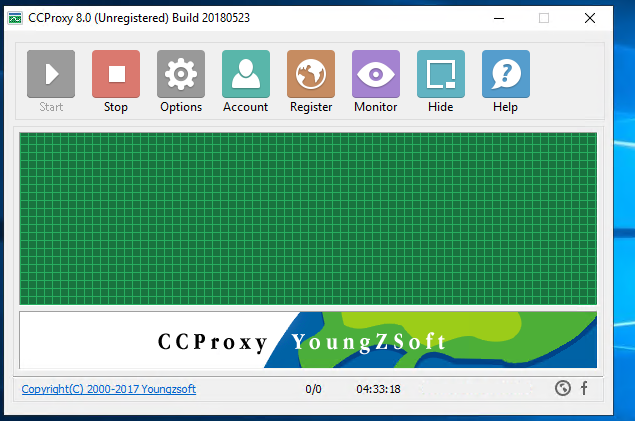Viewport: 635px width, 421px height.
Task: Open the Options gear icon
Action: tap(181, 74)
